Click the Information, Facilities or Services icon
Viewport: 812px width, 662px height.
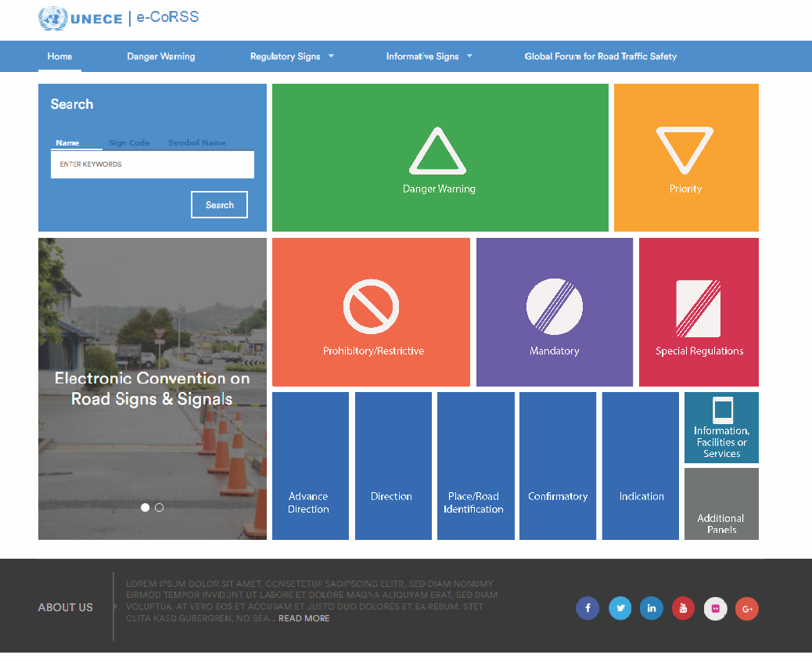pos(723,410)
